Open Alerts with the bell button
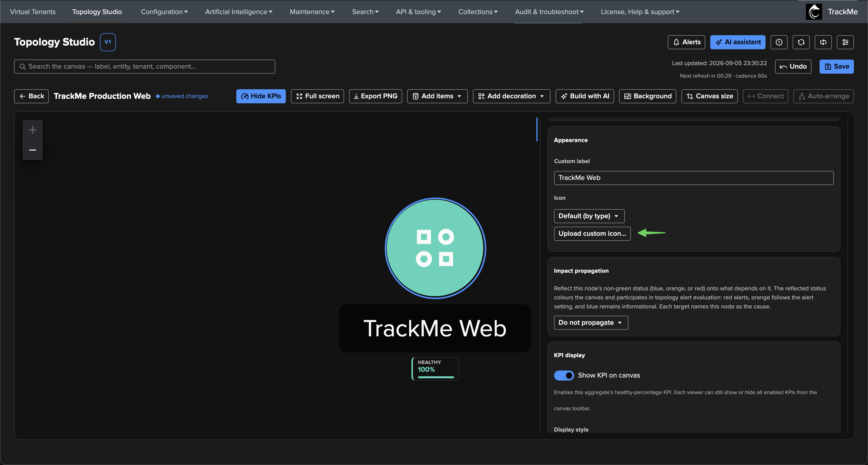The width and height of the screenshot is (868, 465). coord(686,42)
